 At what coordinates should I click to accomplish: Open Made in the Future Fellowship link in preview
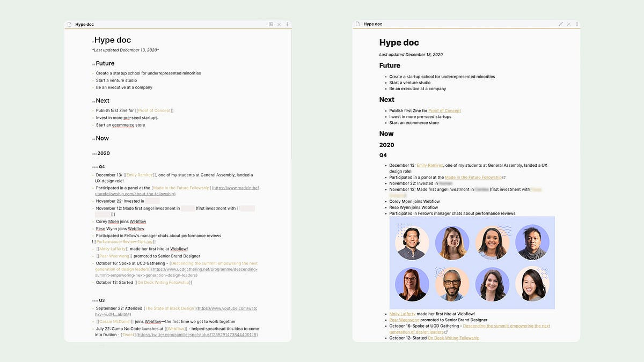point(473,178)
